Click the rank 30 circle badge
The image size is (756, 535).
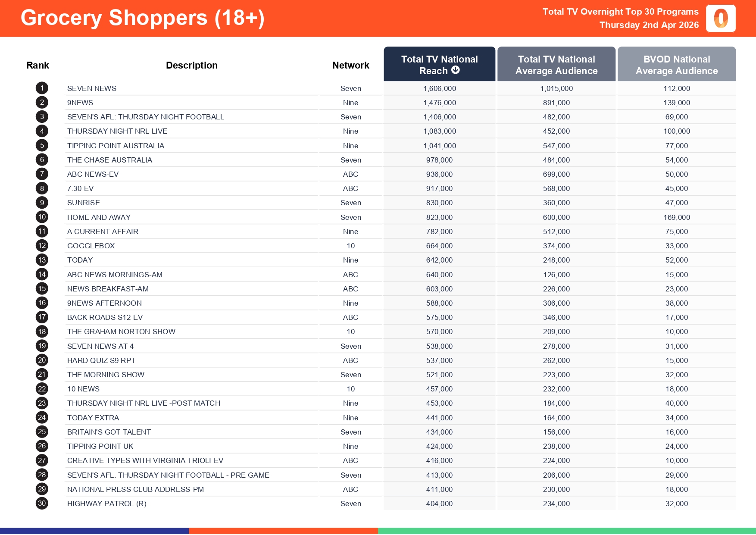tap(42, 504)
